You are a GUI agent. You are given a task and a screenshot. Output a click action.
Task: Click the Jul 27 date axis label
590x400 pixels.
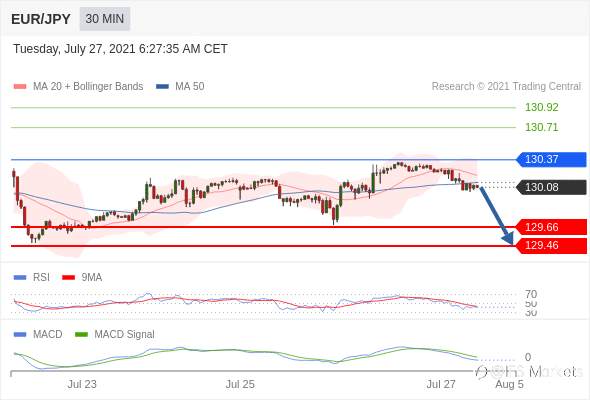click(x=441, y=384)
